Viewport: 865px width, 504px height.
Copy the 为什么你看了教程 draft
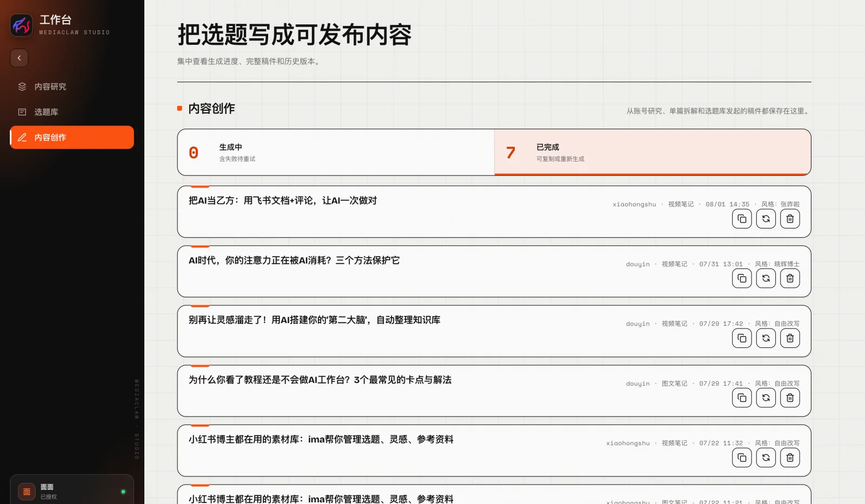coord(742,398)
